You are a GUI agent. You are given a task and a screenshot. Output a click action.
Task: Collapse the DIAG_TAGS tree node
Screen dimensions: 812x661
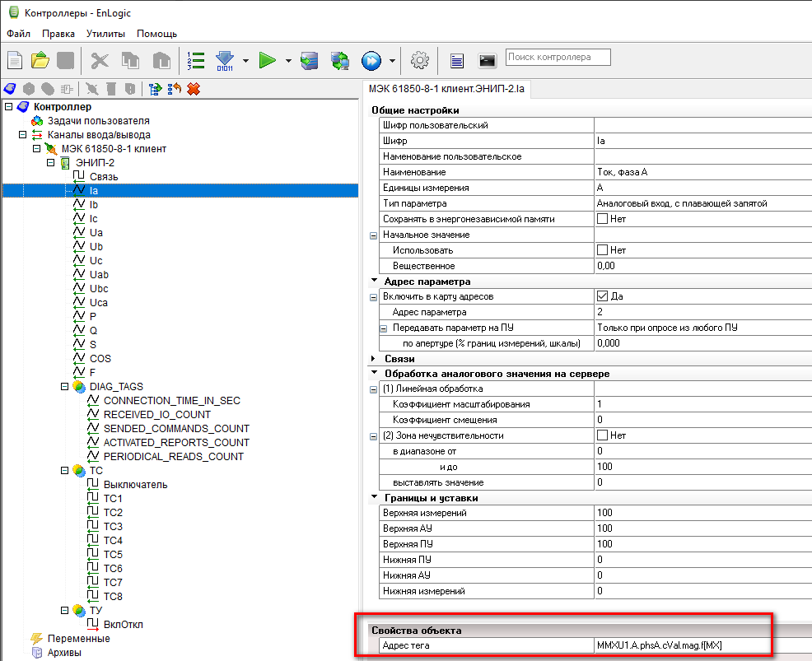[x=64, y=386]
